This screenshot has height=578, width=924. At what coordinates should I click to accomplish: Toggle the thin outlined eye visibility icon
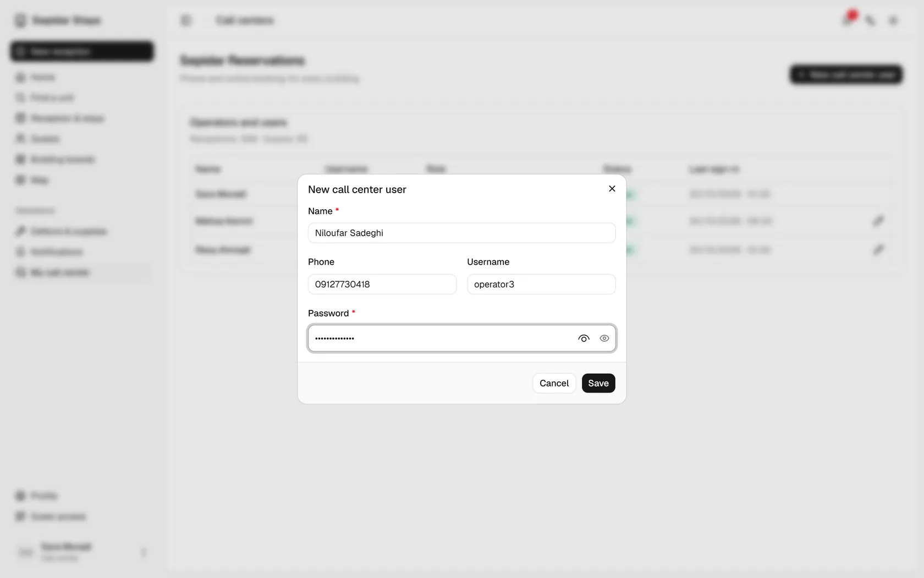pos(604,339)
